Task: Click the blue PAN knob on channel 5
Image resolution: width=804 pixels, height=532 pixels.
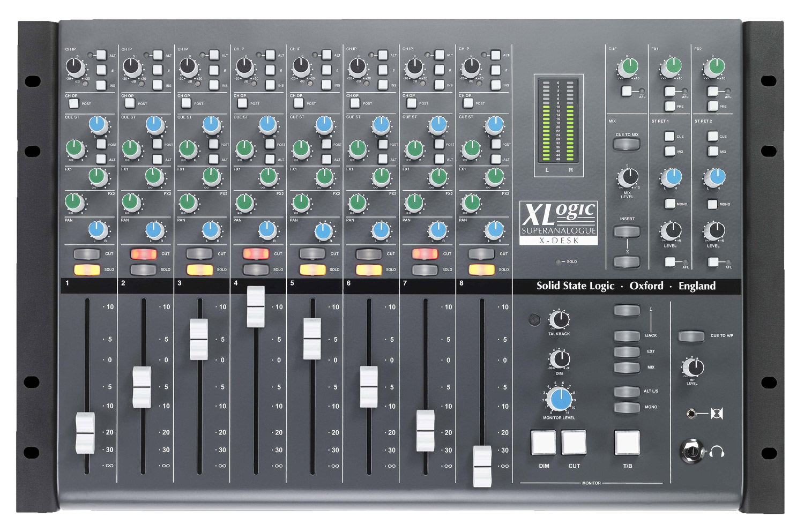Action: point(323,231)
